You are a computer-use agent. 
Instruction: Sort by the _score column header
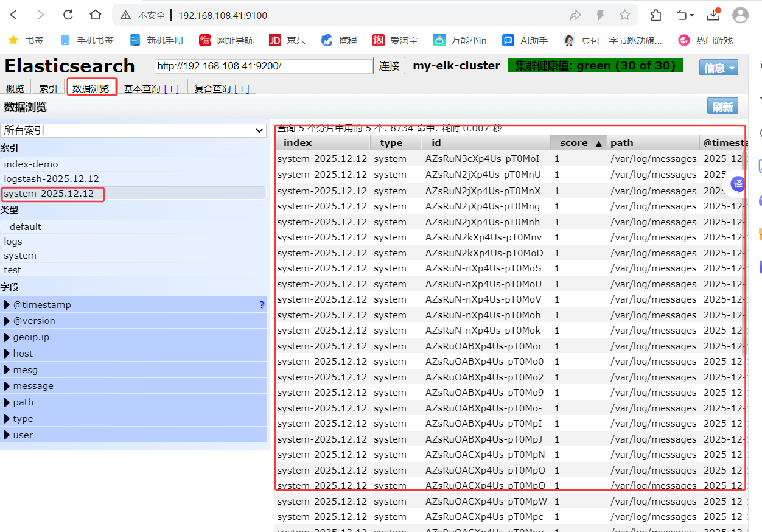click(x=579, y=143)
